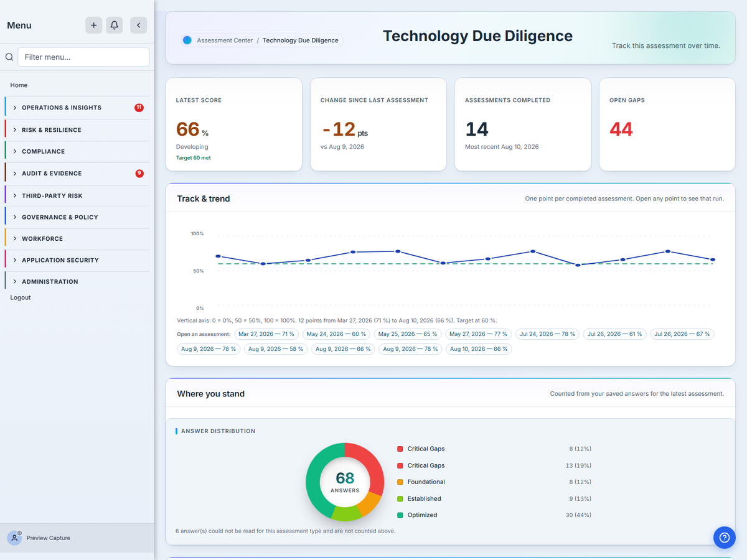
Task: Open the Mar 27, 2026 — 71 % assessment
Action: [266, 334]
